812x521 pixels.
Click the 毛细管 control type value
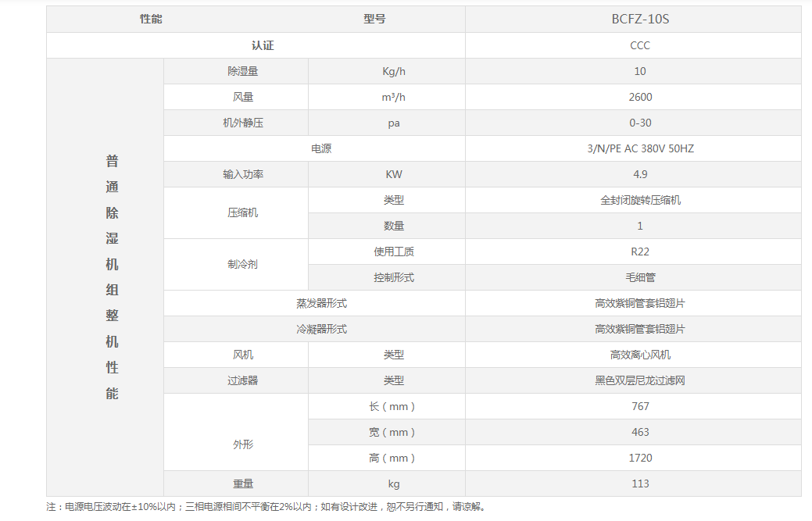click(640, 277)
